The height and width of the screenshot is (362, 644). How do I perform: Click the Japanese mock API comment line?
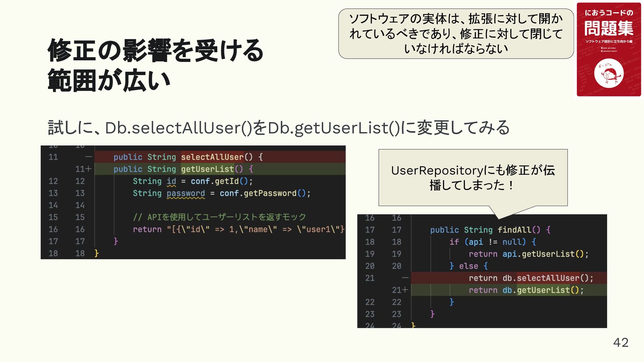click(x=219, y=217)
